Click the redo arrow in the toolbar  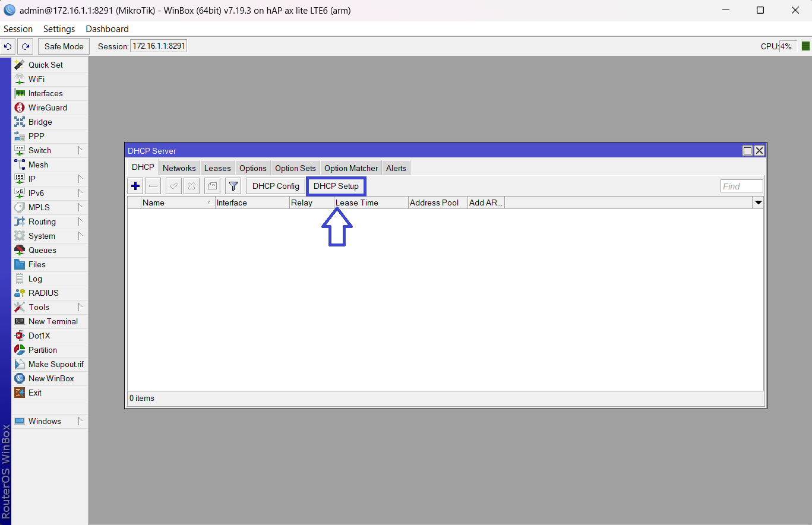[x=25, y=46]
